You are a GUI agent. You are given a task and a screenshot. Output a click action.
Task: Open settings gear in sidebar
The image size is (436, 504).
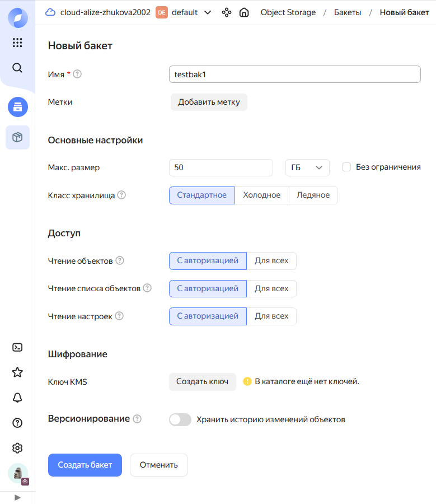point(17,448)
